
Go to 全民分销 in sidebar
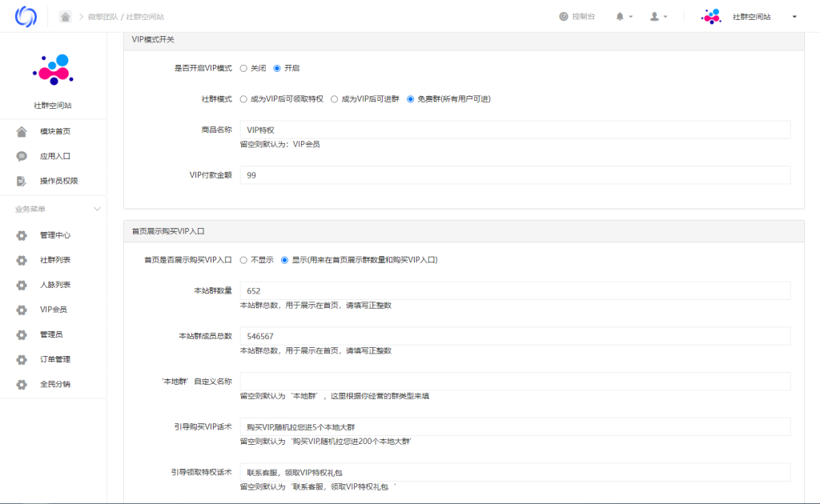(x=54, y=384)
